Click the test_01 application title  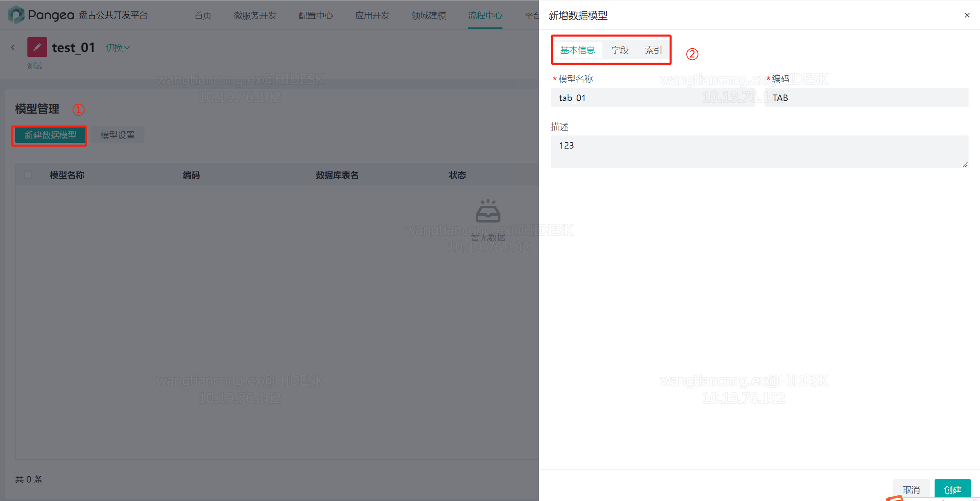(x=74, y=48)
